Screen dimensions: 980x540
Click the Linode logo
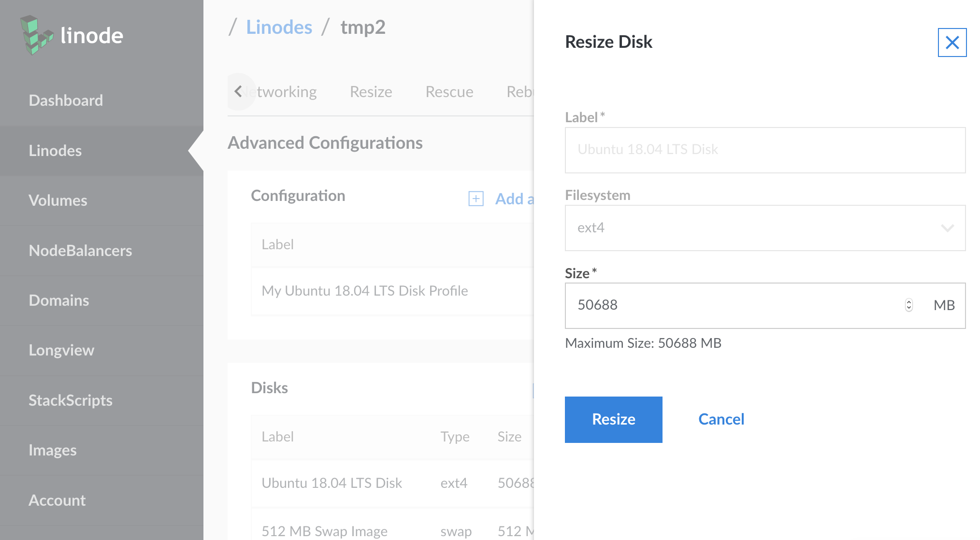tap(72, 35)
